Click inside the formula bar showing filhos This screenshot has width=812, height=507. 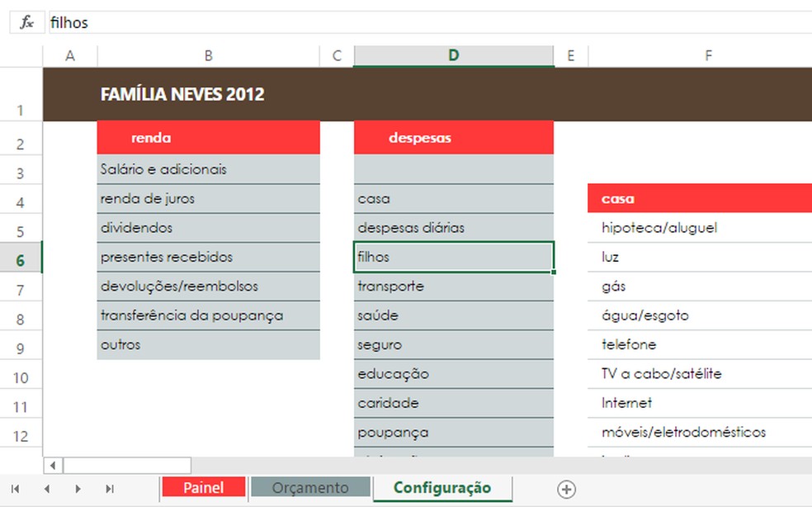(x=165, y=22)
